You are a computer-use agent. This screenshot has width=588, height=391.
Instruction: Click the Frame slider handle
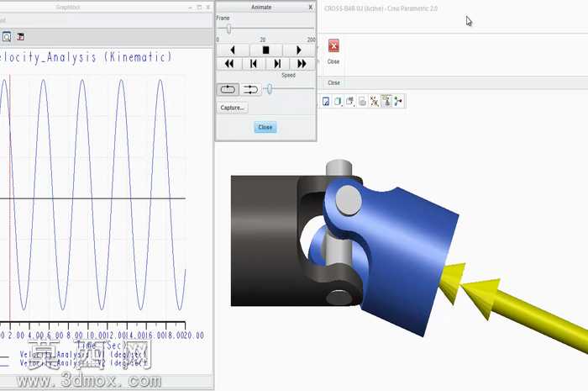228,29
